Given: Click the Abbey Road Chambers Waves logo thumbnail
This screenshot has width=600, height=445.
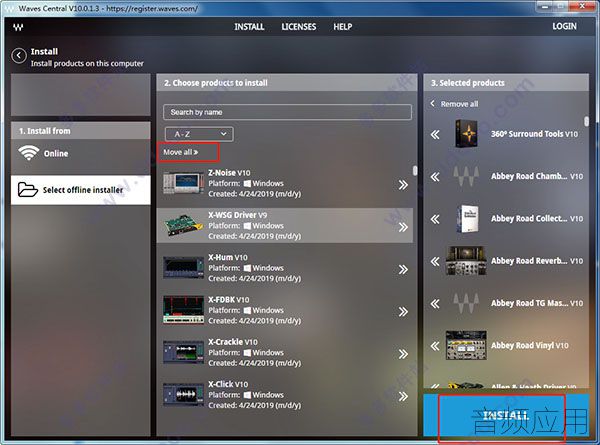Looking at the screenshot, I should click(x=466, y=176).
